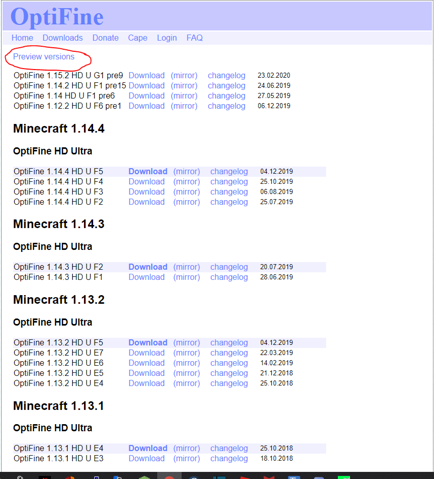This screenshot has height=479, width=434.
Task: Collapse the Preview versions link
Action: pos(44,57)
